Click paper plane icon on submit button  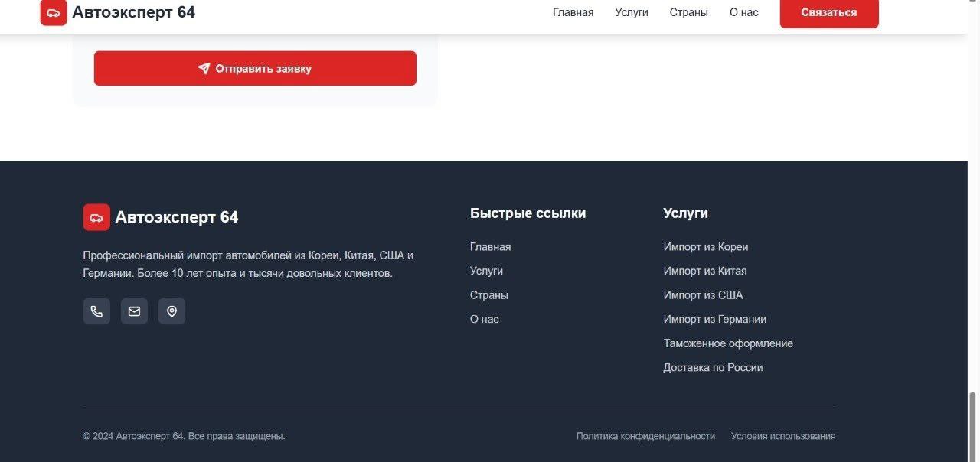[x=204, y=68]
